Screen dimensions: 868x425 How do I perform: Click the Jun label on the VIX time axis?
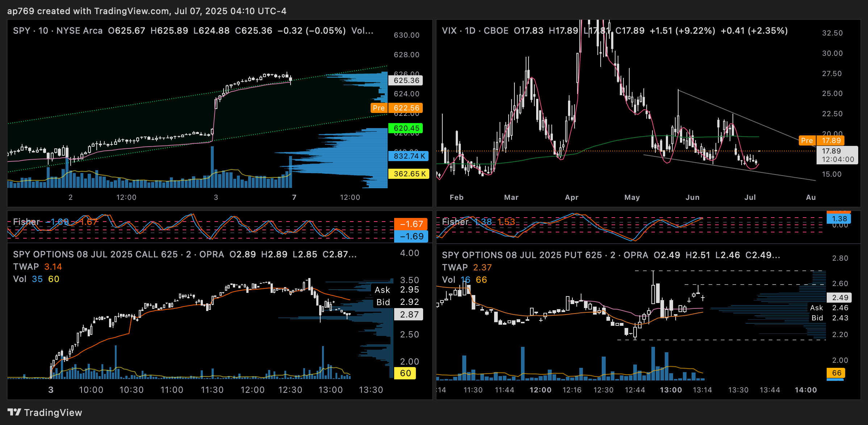692,197
